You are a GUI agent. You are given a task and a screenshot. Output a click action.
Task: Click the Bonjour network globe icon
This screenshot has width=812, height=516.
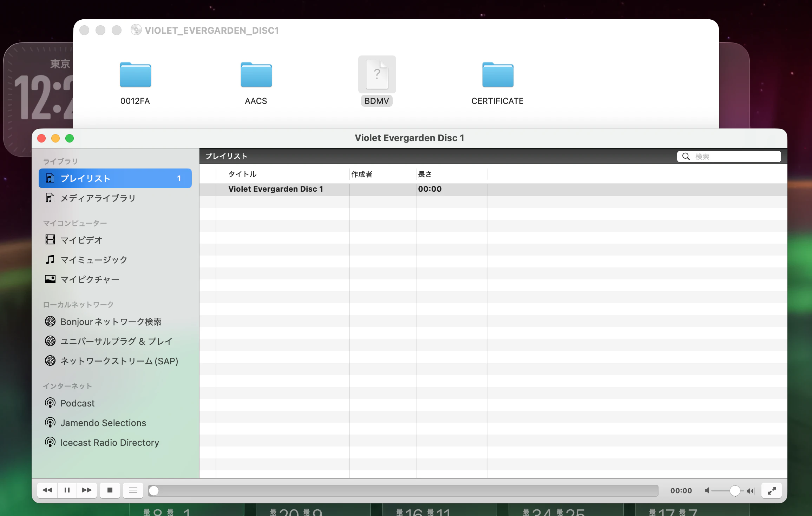(50, 321)
